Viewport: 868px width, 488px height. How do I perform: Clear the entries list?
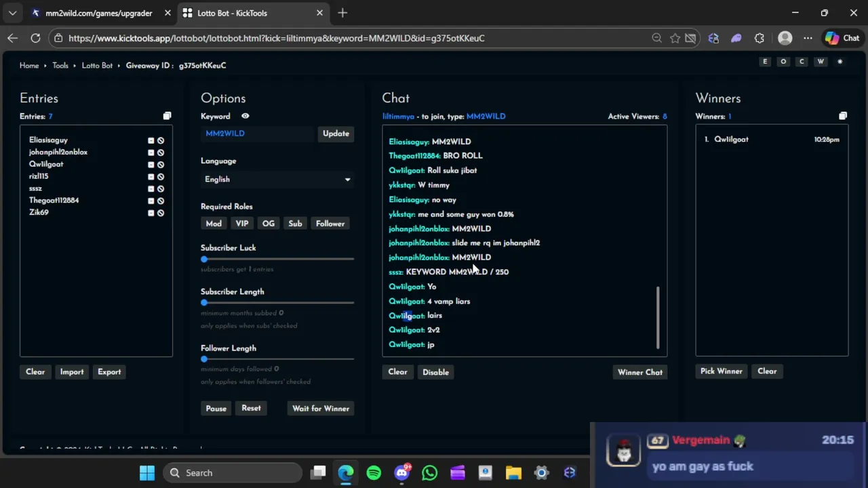tap(35, 372)
